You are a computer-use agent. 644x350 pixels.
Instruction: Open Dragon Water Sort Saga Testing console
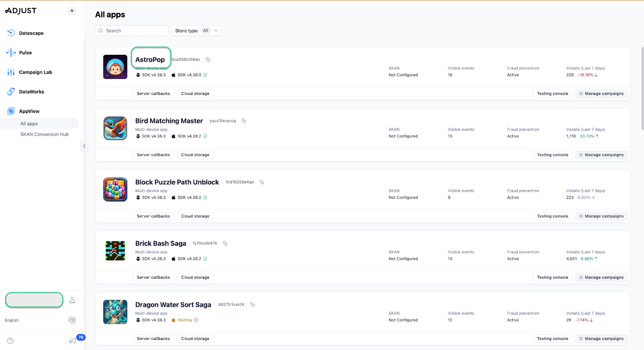pos(553,338)
